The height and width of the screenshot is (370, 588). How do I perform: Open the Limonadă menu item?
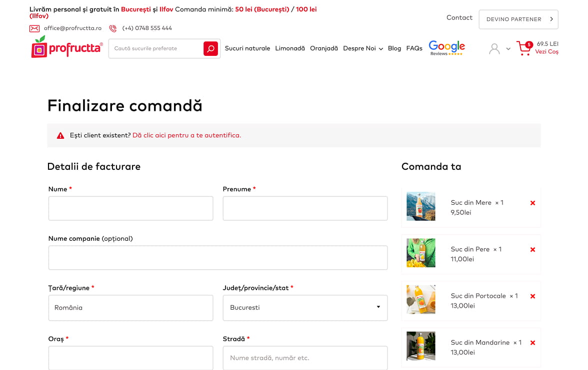click(x=289, y=48)
